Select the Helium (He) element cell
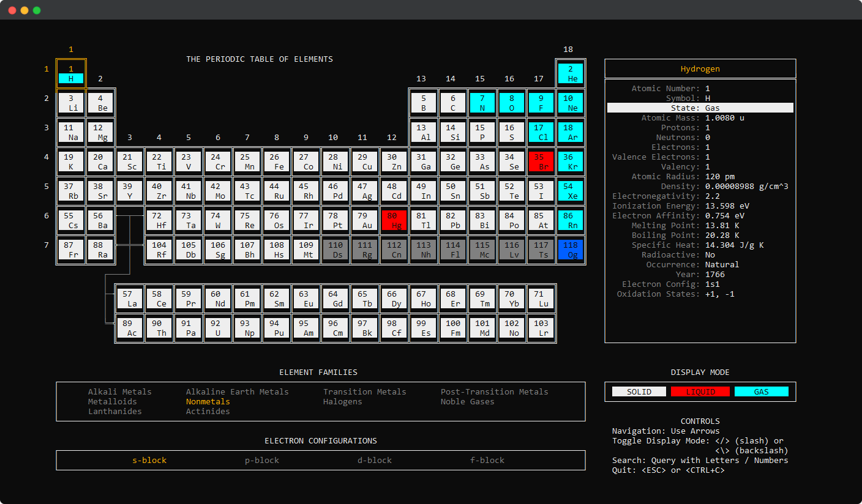This screenshot has height=504, width=862. point(571,74)
